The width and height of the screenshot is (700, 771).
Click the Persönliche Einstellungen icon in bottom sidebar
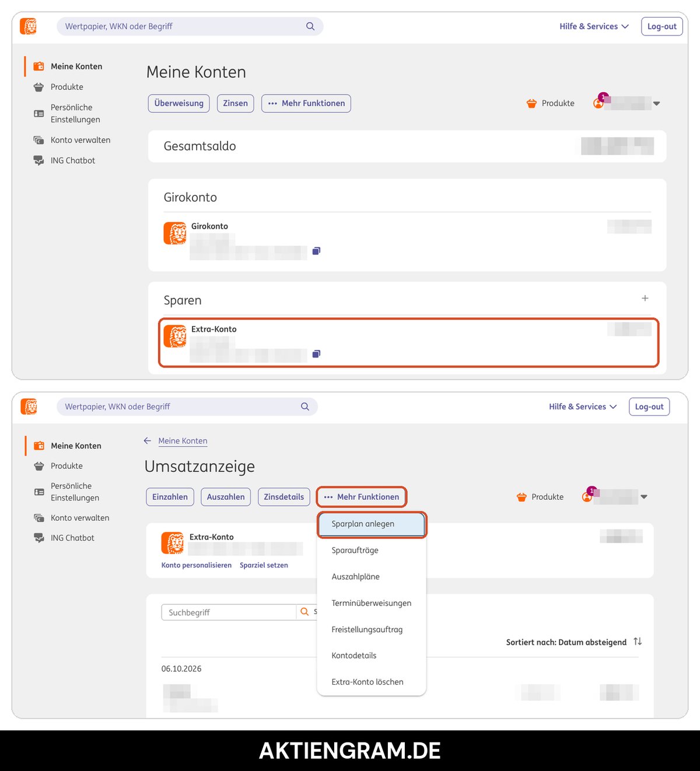[x=39, y=492]
